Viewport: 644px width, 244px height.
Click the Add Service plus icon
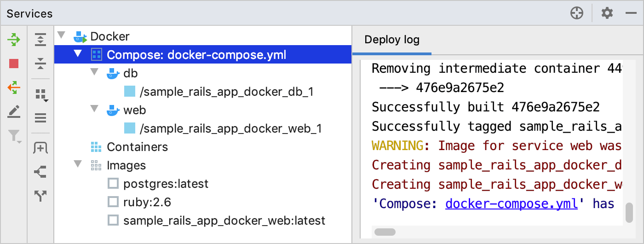point(41,148)
